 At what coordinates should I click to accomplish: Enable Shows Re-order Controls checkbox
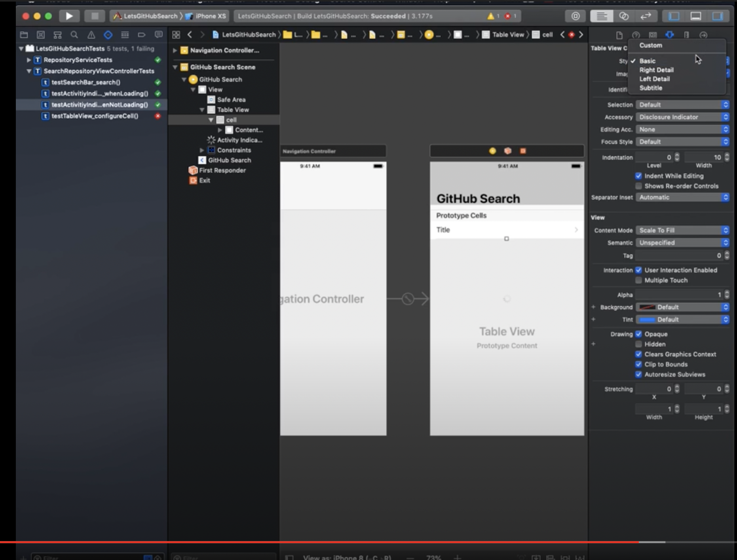(x=638, y=186)
